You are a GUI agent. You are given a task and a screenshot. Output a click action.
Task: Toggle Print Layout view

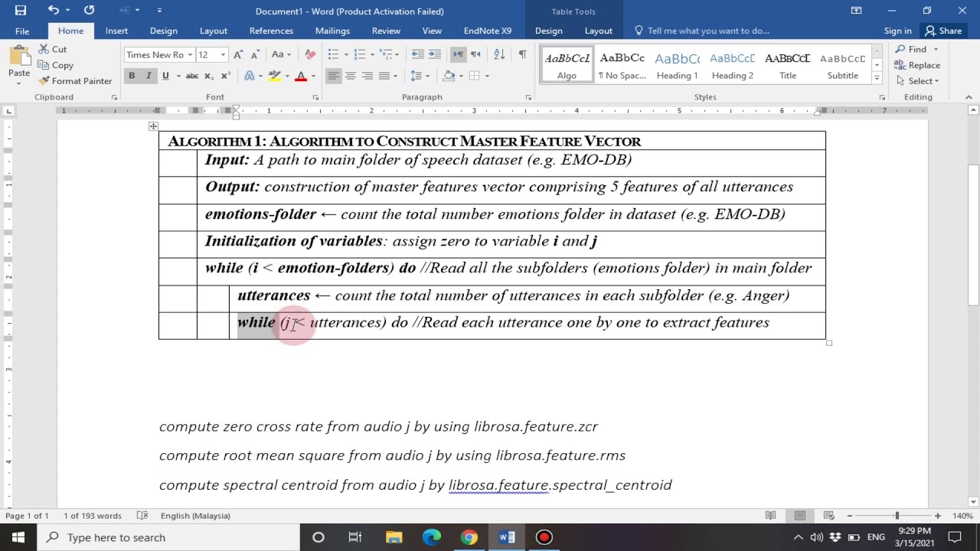tap(799, 516)
